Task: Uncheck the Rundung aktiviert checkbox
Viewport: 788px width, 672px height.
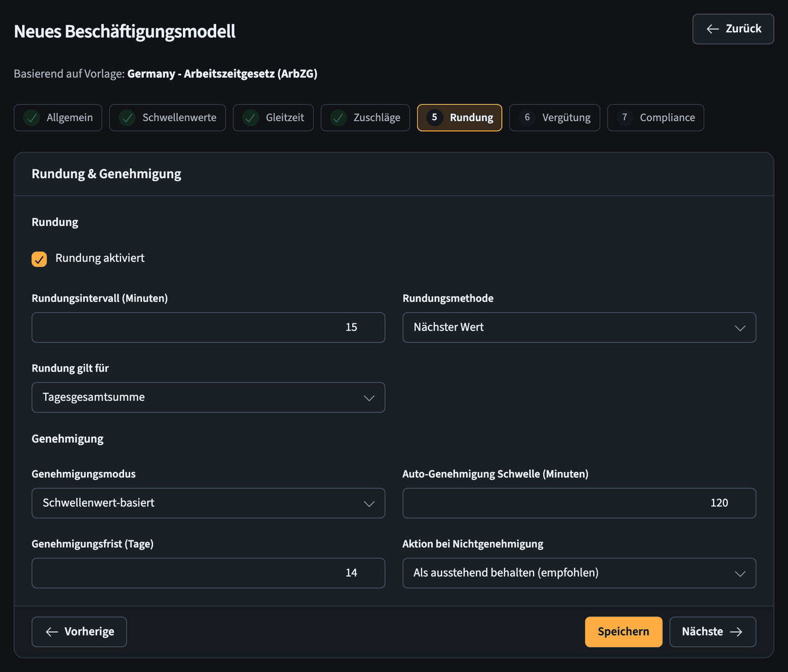Action: (x=39, y=259)
